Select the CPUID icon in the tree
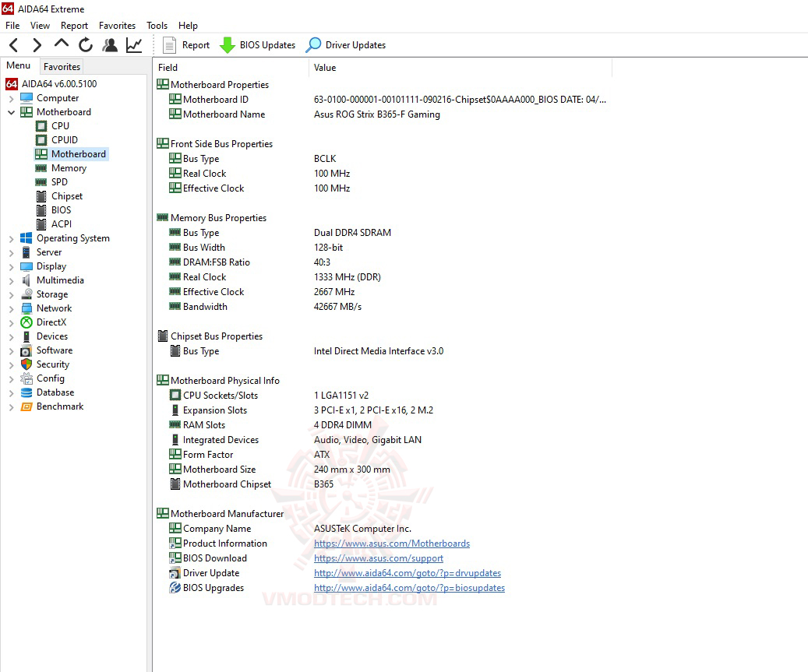This screenshot has width=808, height=672. coord(41,140)
